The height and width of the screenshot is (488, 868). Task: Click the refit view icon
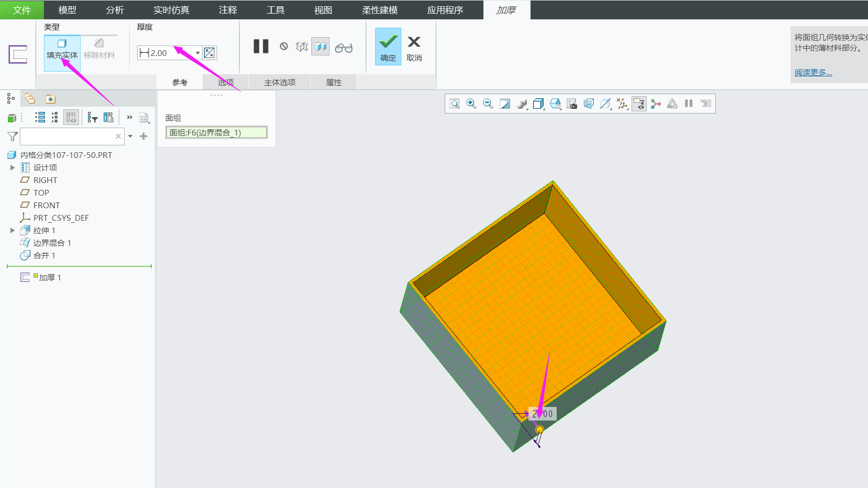tap(454, 104)
